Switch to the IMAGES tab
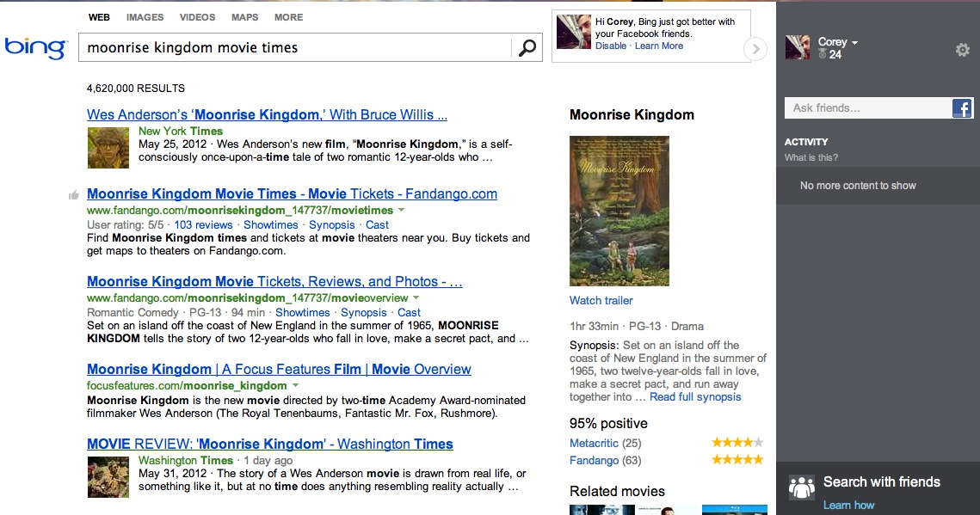This screenshot has width=980, height=515. (x=145, y=17)
